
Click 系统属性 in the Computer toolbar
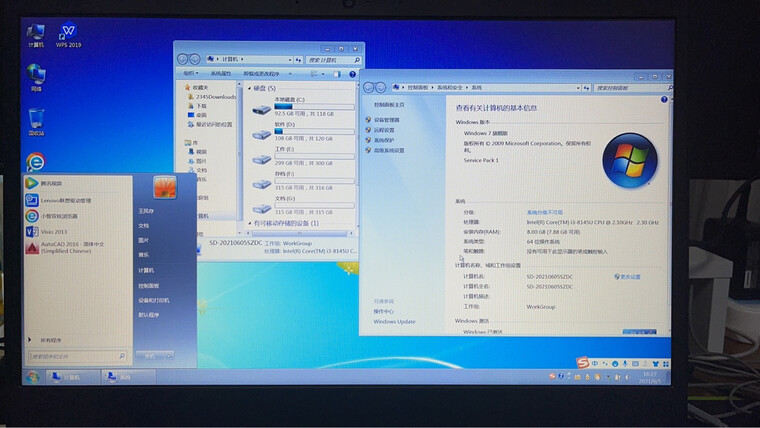(x=221, y=74)
